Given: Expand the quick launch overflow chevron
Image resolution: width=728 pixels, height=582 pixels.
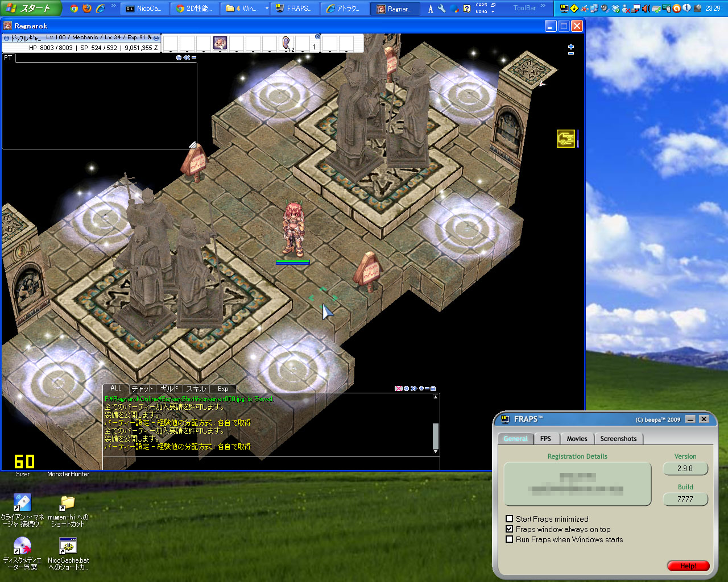Looking at the screenshot, I should [114, 6].
